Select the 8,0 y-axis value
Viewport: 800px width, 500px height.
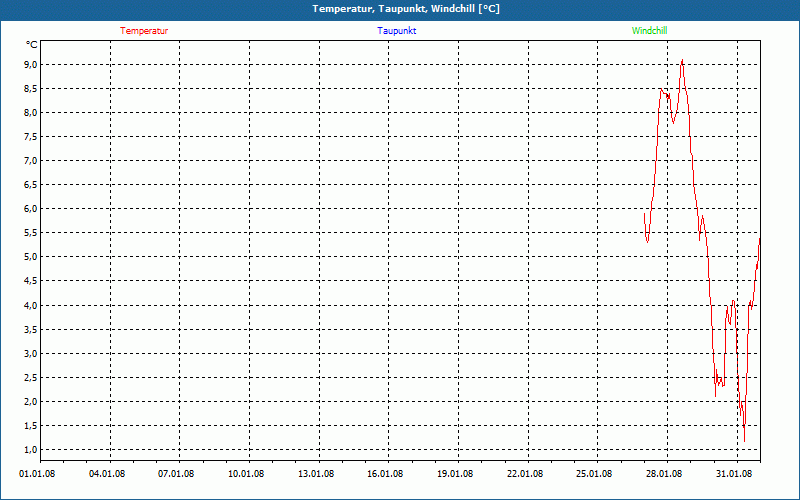coord(31,112)
